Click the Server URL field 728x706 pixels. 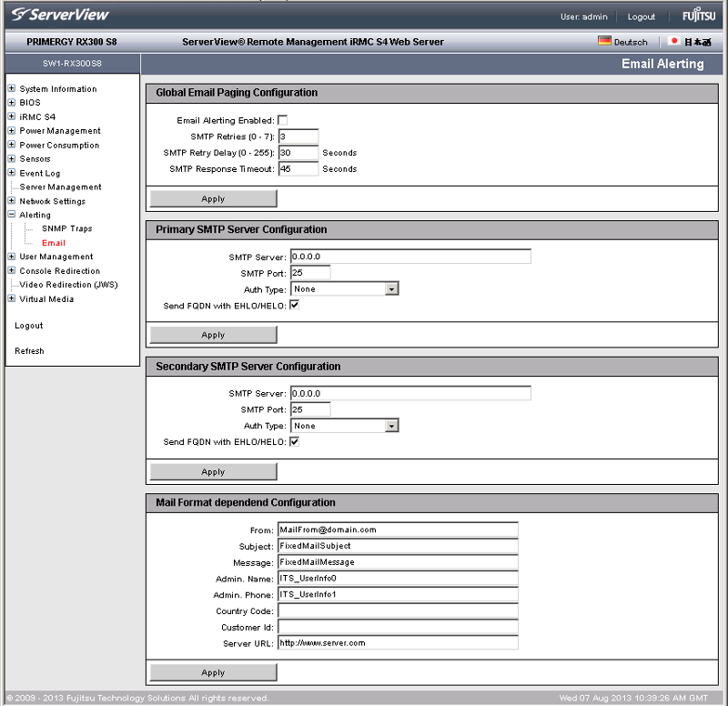click(x=398, y=643)
